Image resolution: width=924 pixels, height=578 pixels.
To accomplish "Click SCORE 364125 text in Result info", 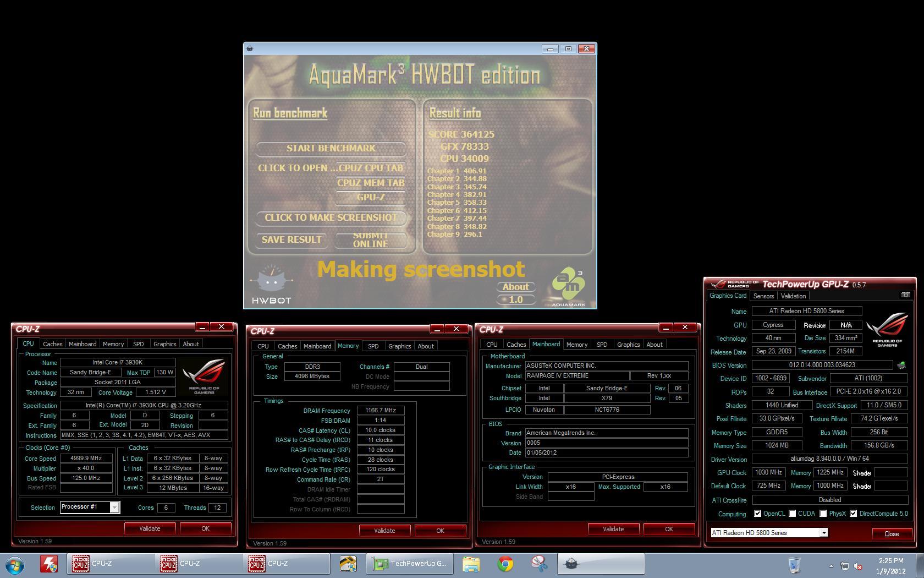I will coord(461,134).
